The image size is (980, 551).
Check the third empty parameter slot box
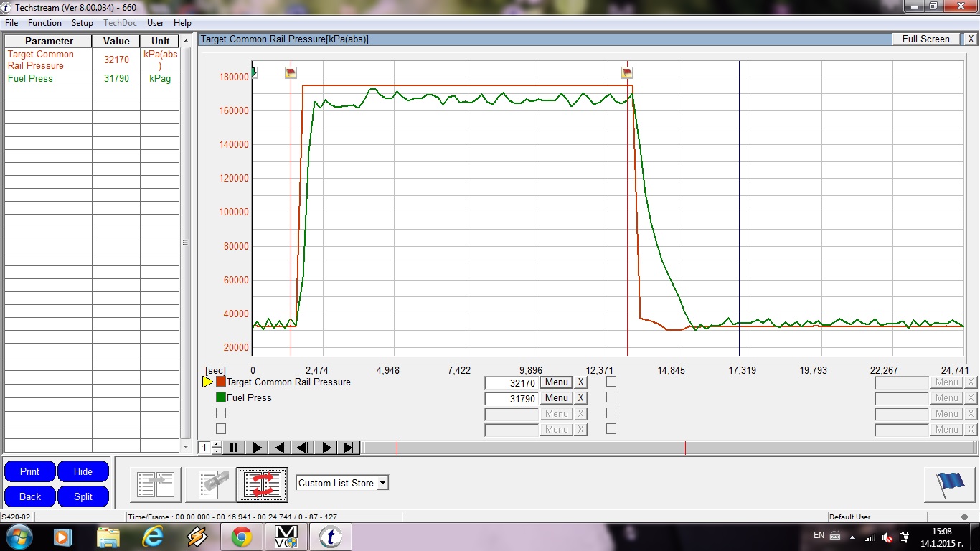(221, 413)
